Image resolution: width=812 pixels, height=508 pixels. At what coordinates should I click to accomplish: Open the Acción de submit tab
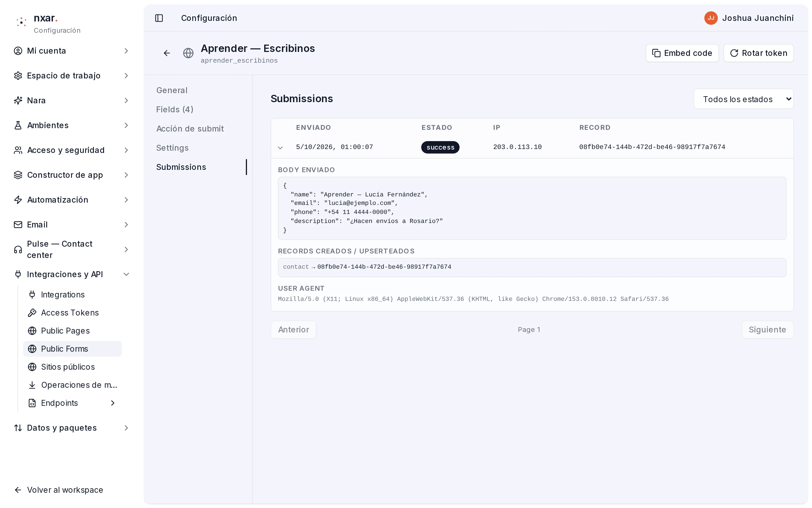190,129
